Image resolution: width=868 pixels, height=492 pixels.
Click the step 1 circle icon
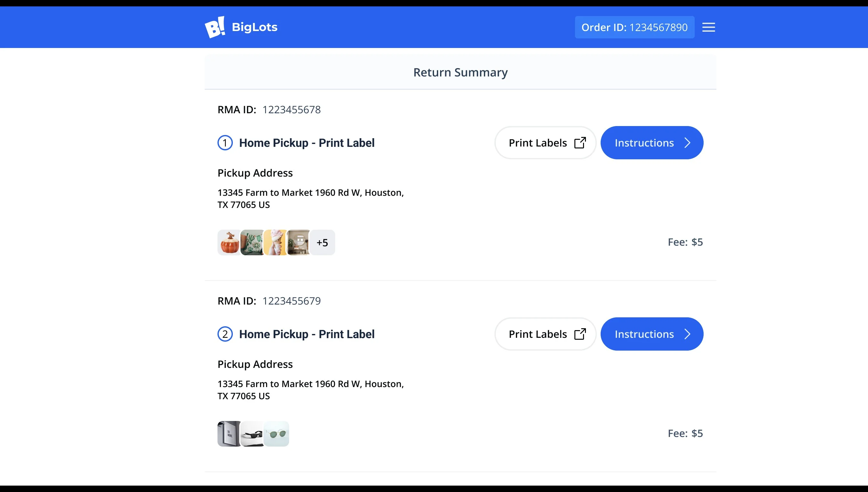pyautogui.click(x=225, y=143)
